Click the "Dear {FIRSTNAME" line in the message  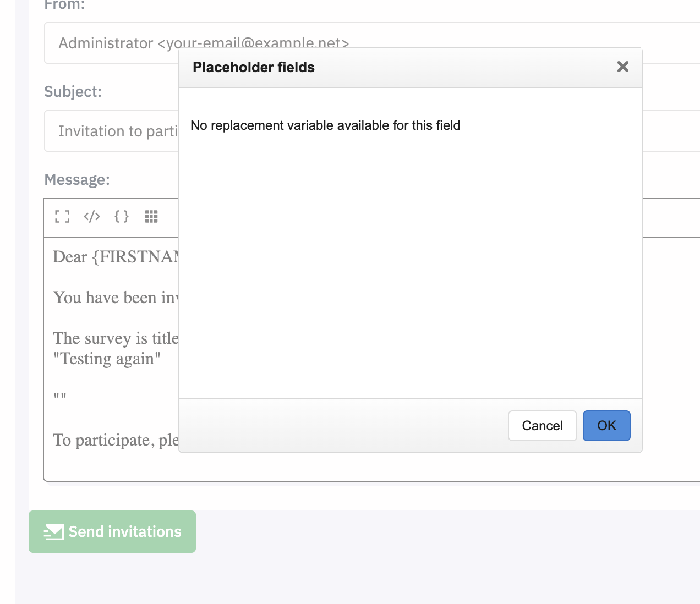pos(116,257)
